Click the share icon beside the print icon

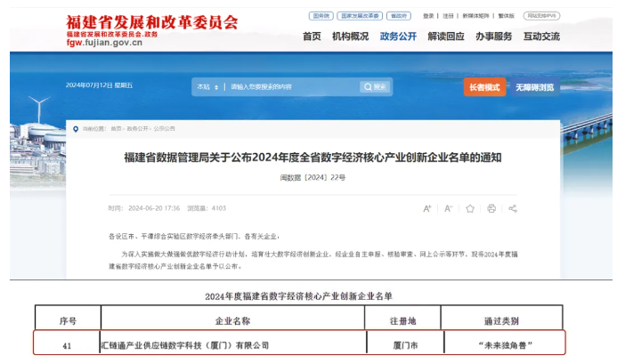click(x=512, y=208)
